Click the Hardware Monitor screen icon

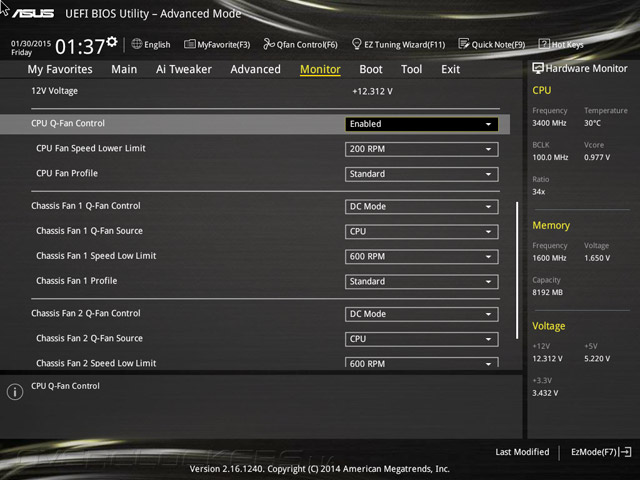538,68
